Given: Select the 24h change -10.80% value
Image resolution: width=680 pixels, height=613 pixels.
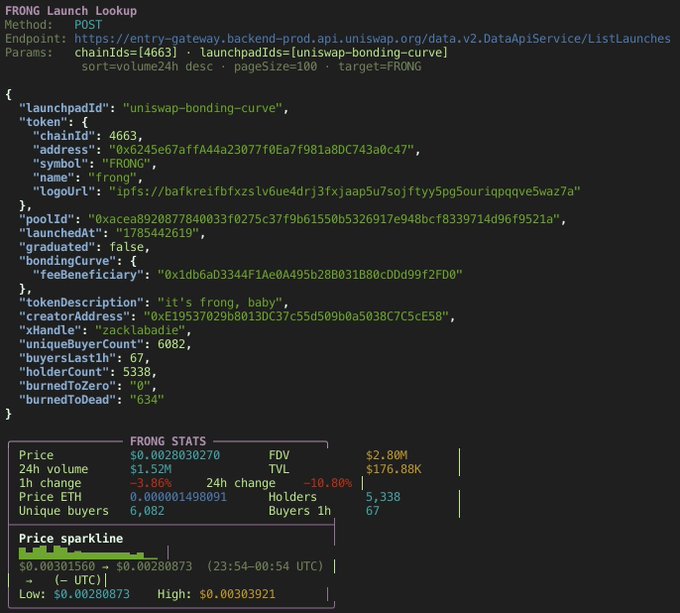Looking at the screenshot, I should pos(327,483).
